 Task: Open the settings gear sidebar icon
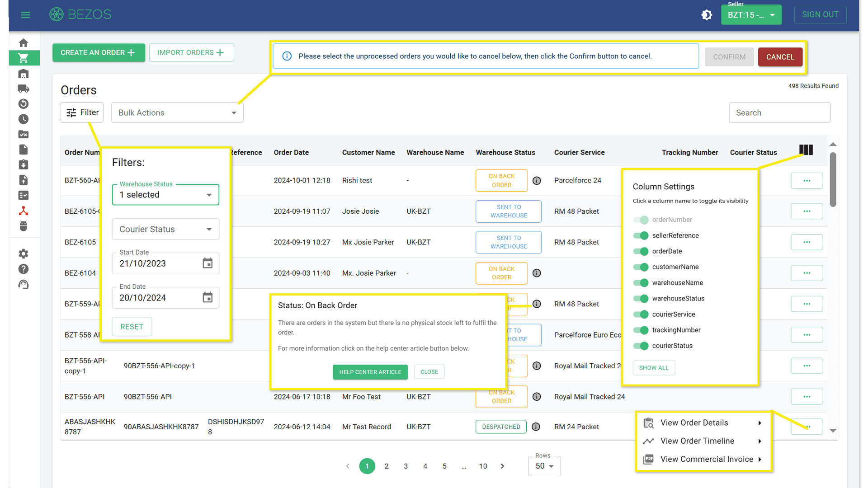[24, 254]
